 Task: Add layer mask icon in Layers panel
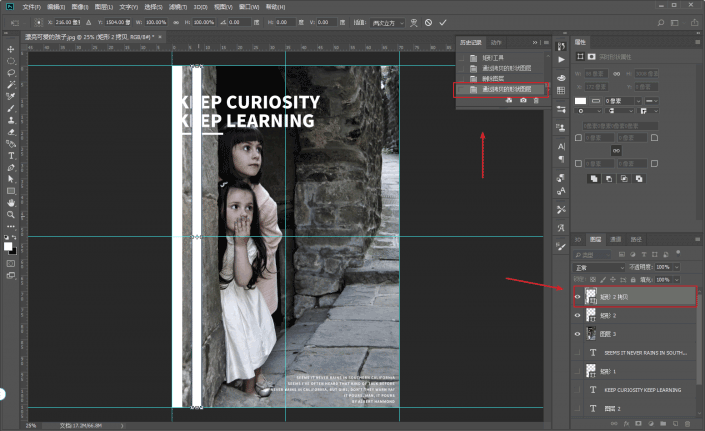pos(638,423)
